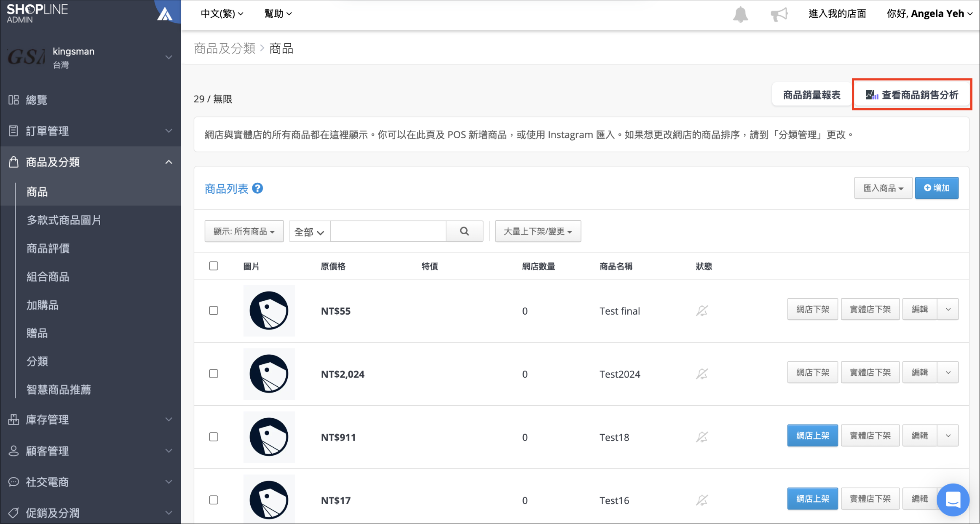Click the 商品列表 heading link

click(x=226, y=189)
